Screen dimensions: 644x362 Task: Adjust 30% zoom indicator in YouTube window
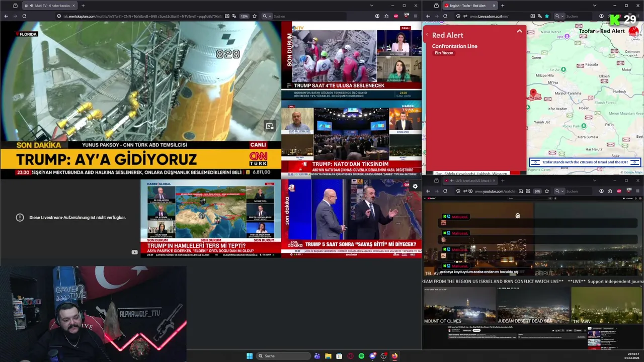tap(537, 191)
